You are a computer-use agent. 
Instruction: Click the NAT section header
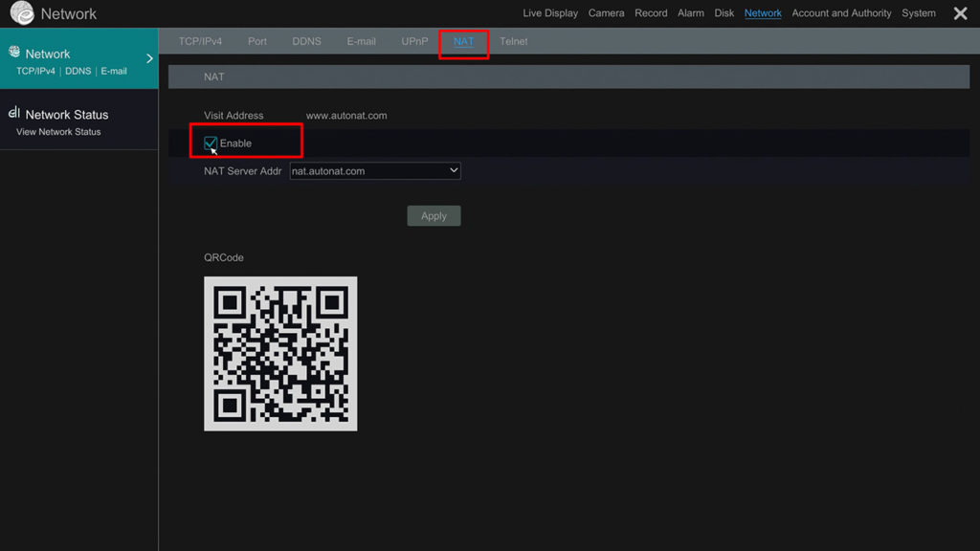[x=568, y=77]
